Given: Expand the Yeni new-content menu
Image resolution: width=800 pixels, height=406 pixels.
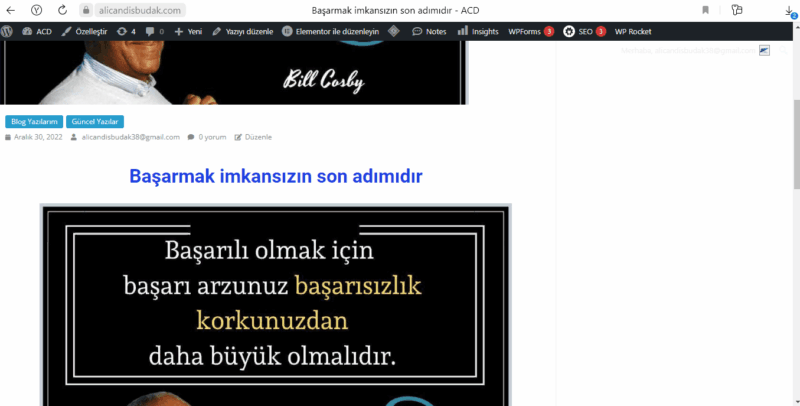Looking at the screenshot, I should click(x=188, y=32).
